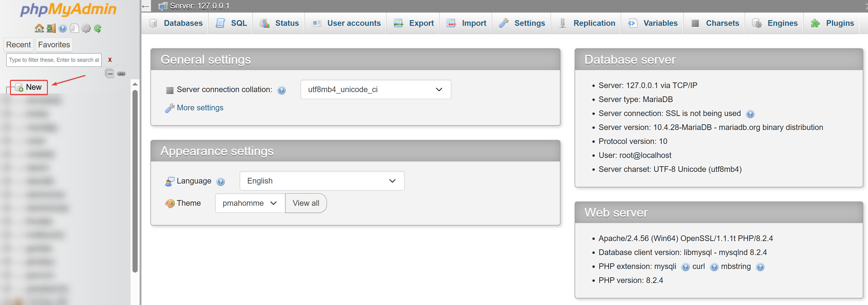Viewport: 868px width, 305px height.
Task: Click the collapse all tree icon
Action: [x=109, y=73]
